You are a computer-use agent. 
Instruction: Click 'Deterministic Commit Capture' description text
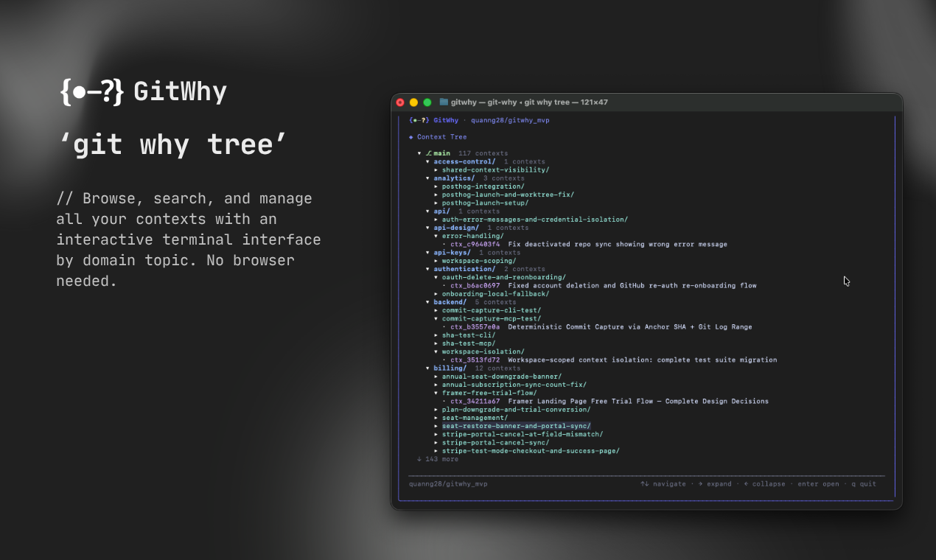[630, 326]
